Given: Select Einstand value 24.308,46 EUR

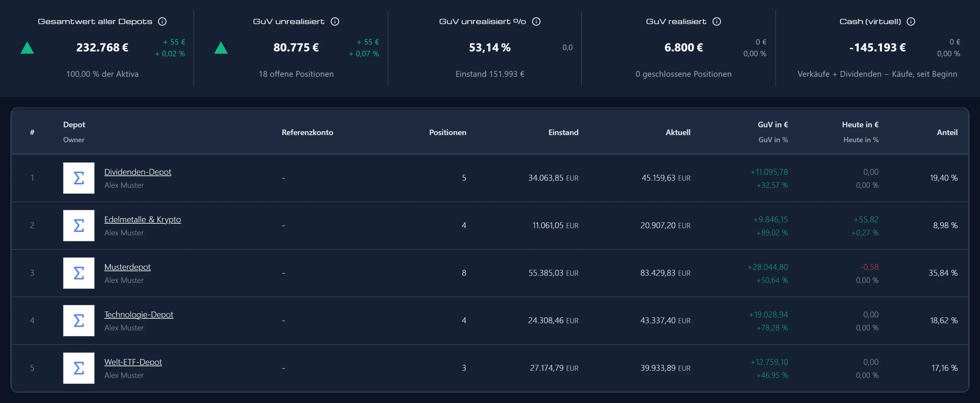Looking at the screenshot, I should pos(553,321).
